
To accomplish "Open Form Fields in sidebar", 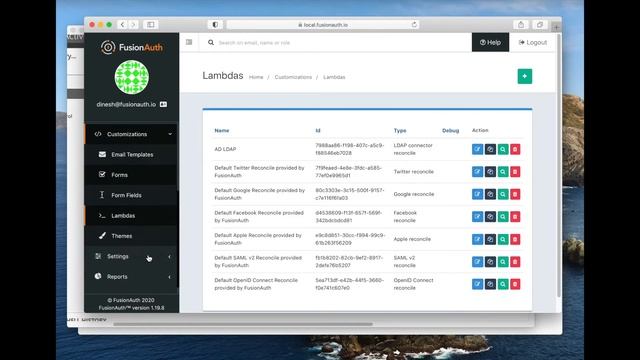I will click(x=131, y=195).
